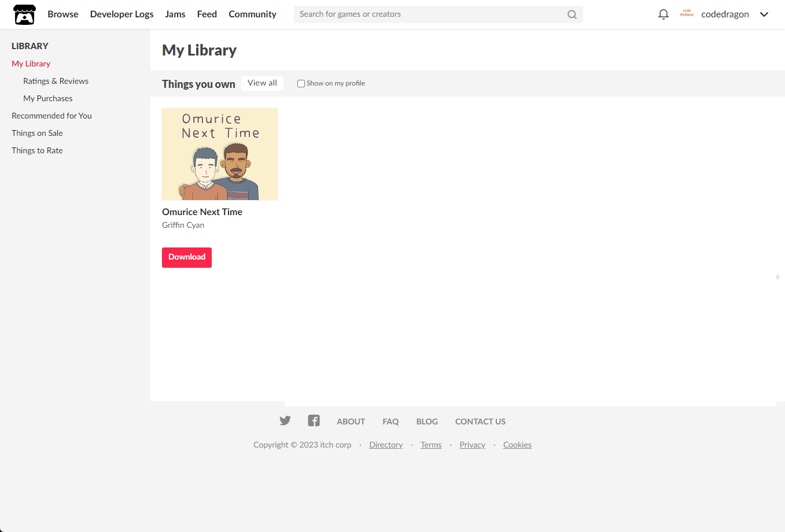Open the FAQ footer link
The image size is (785, 532).
[x=390, y=422]
